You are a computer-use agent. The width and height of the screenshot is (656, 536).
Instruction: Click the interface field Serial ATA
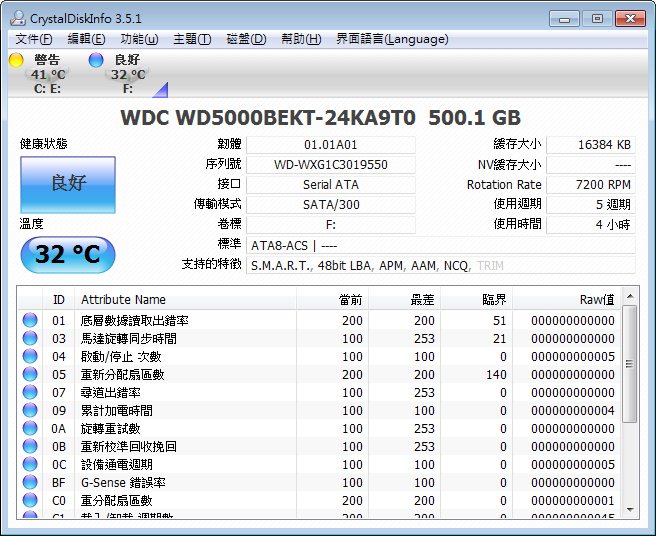331,185
